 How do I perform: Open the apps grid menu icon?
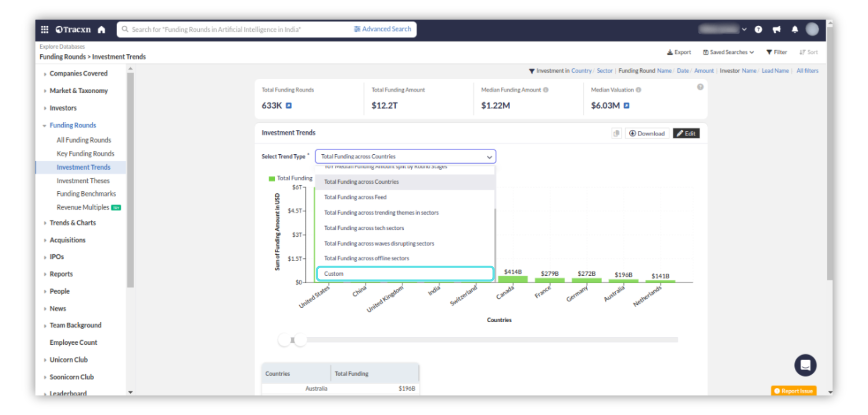[x=44, y=29]
